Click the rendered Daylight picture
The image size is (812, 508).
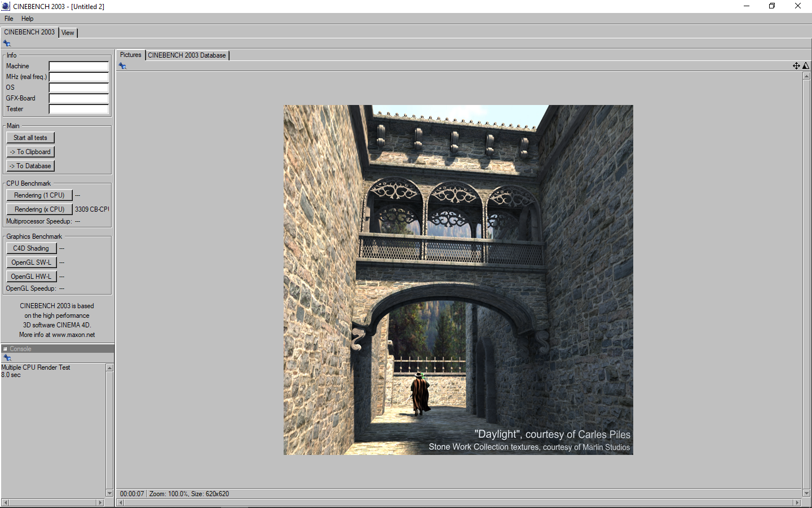click(x=458, y=280)
